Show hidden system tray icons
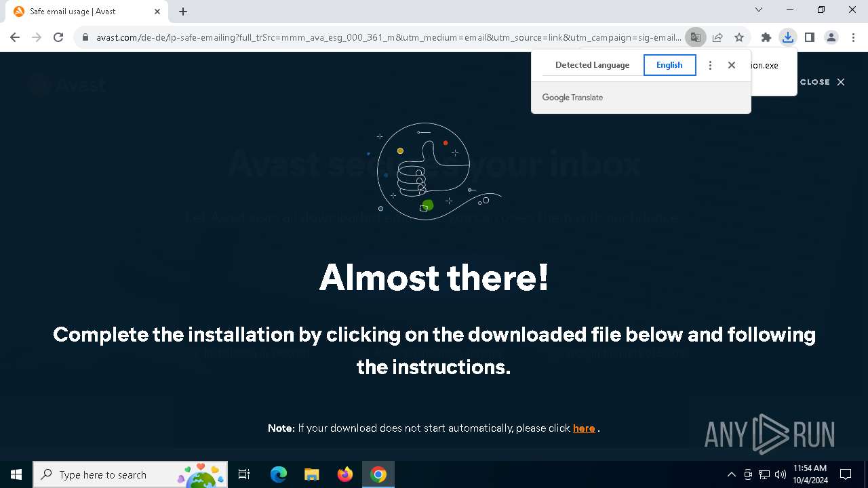 click(x=732, y=474)
